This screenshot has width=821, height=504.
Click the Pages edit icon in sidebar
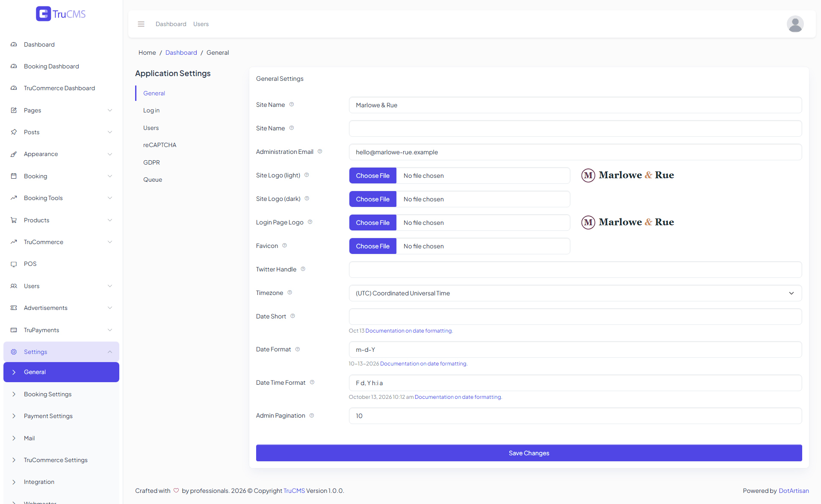(14, 110)
